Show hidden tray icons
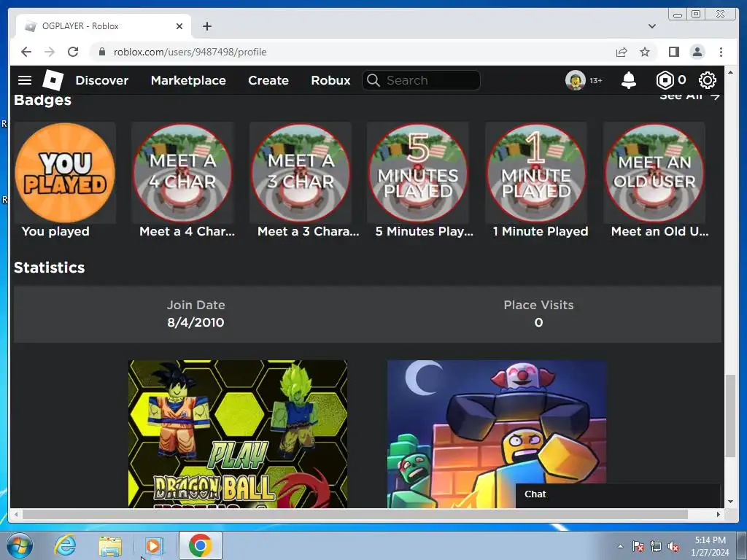This screenshot has width=747, height=560. pyautogui.click(x=620, y=546)
